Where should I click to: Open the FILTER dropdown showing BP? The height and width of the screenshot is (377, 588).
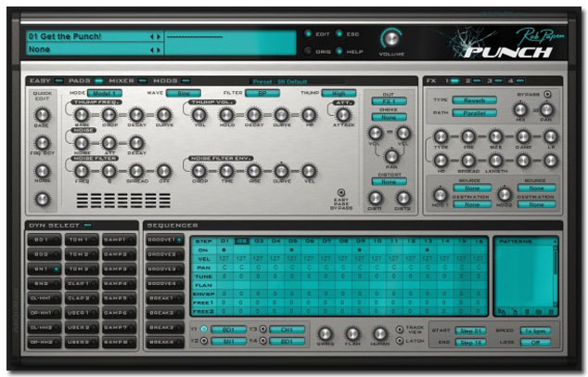coord(262,93)
